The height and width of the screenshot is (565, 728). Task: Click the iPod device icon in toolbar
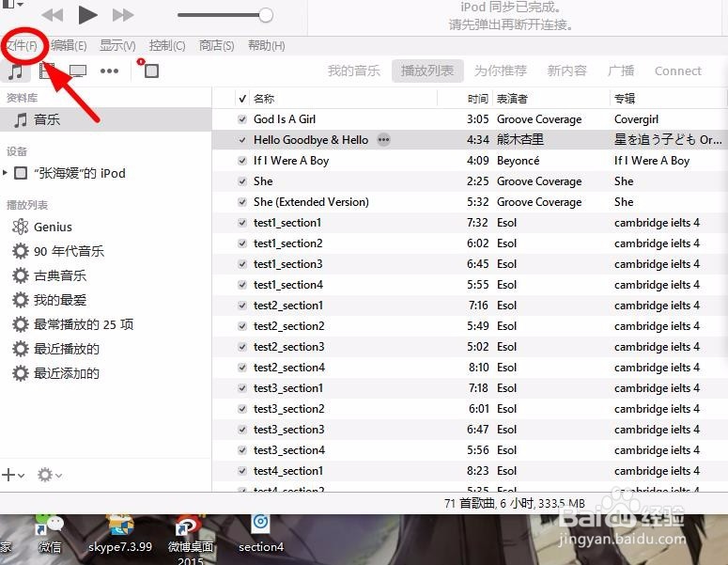click(151, 71)
